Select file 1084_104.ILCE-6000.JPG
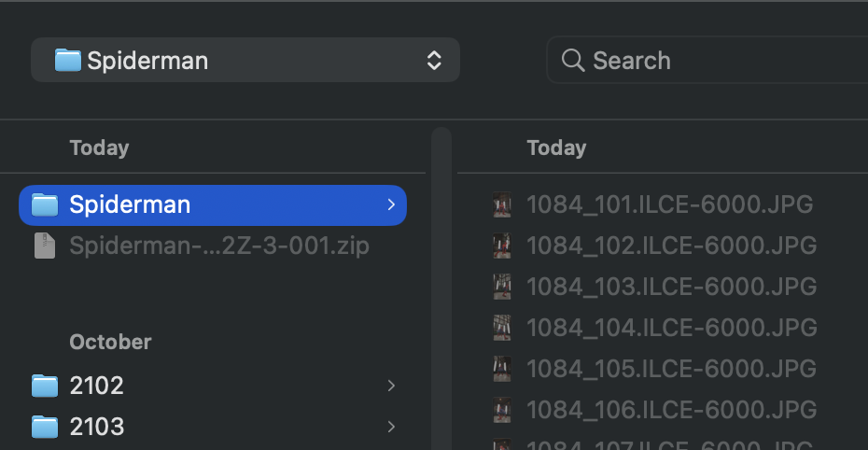The height and width of the screenshot is (450, 868). click(671, 328)
